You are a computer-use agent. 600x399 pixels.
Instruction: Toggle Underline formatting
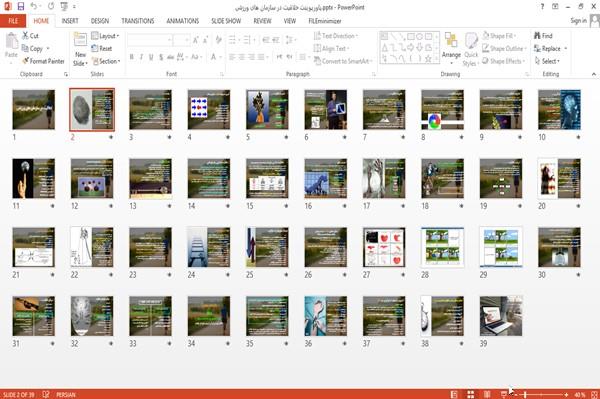click(151, 57)
